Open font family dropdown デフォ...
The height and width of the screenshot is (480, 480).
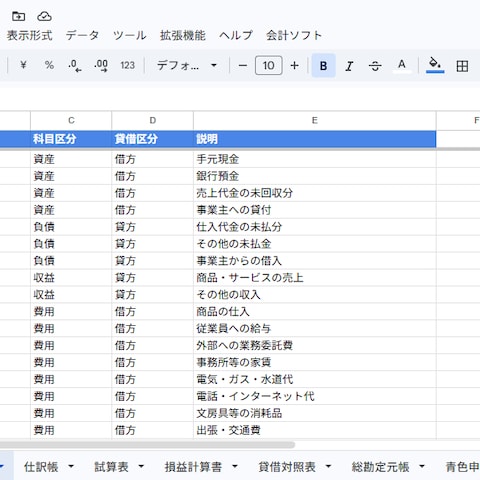tap(187, 65)
